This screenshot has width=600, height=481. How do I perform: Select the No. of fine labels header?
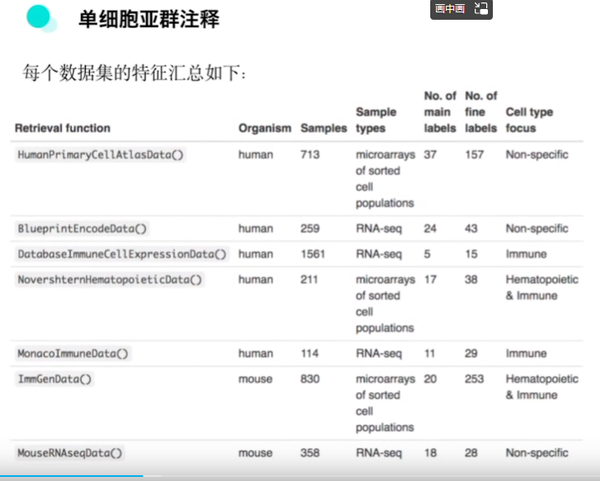[x=481, y=112]
